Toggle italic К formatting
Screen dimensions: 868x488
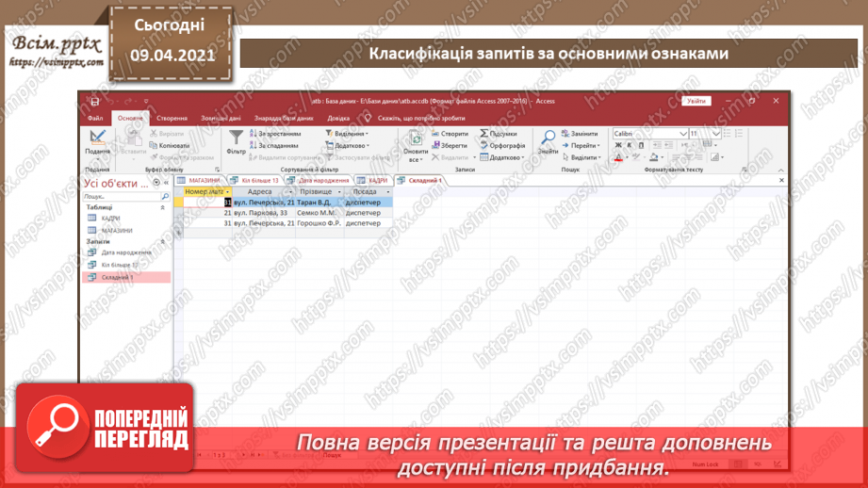coord(630,145)
